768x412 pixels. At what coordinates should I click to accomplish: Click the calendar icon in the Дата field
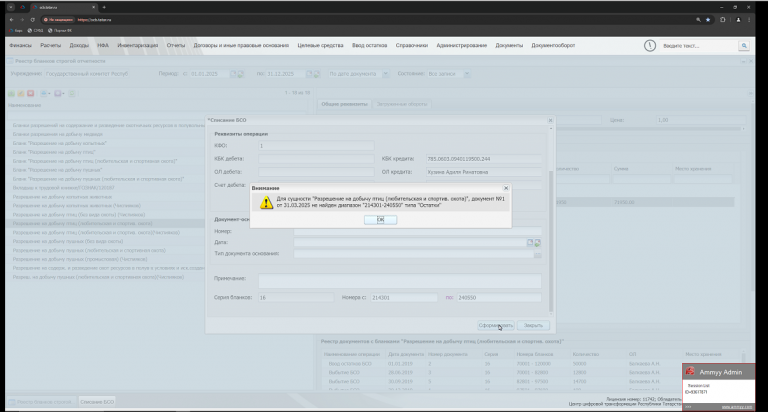(x=530, y=242)
